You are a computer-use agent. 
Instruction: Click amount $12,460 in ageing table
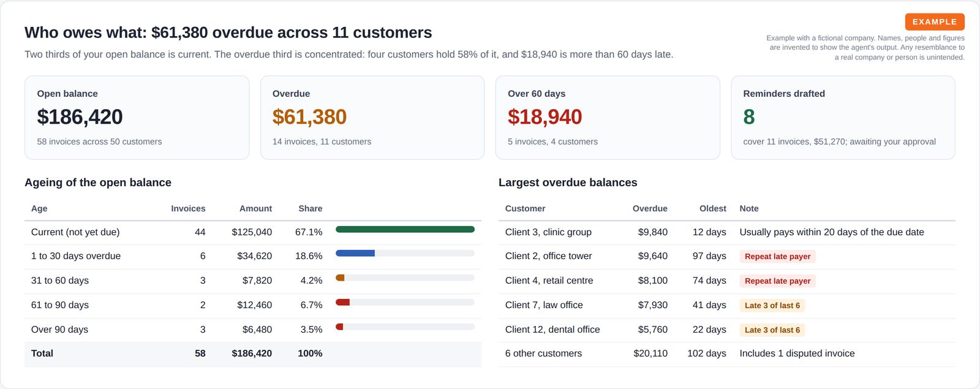tap(255, 305)
